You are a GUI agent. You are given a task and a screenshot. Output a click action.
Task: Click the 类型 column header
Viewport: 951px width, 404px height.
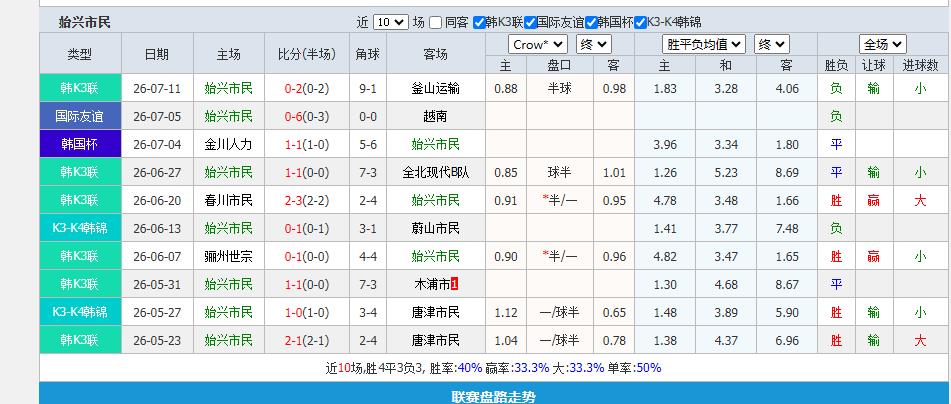click(80, 54)
